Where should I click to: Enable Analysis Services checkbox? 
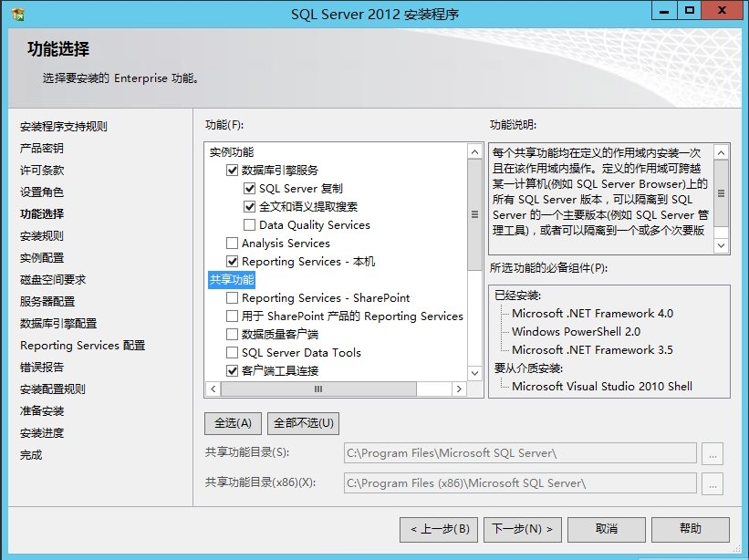click(232, 243)
